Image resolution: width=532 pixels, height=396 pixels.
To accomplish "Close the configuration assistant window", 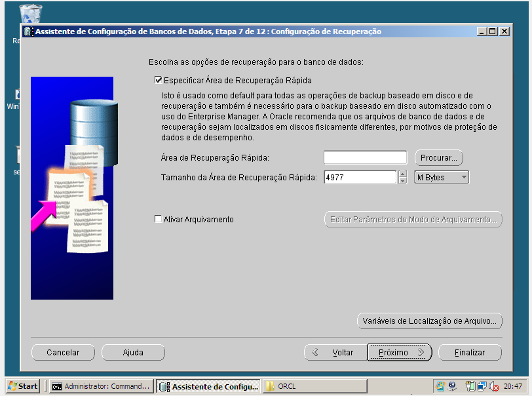I will tap(504, 31).
